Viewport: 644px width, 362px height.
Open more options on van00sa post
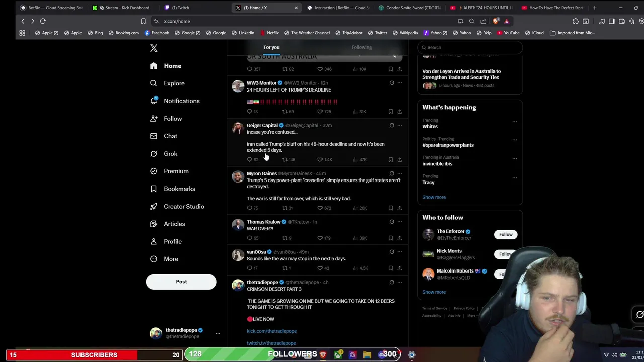click(x=400, y=252)
